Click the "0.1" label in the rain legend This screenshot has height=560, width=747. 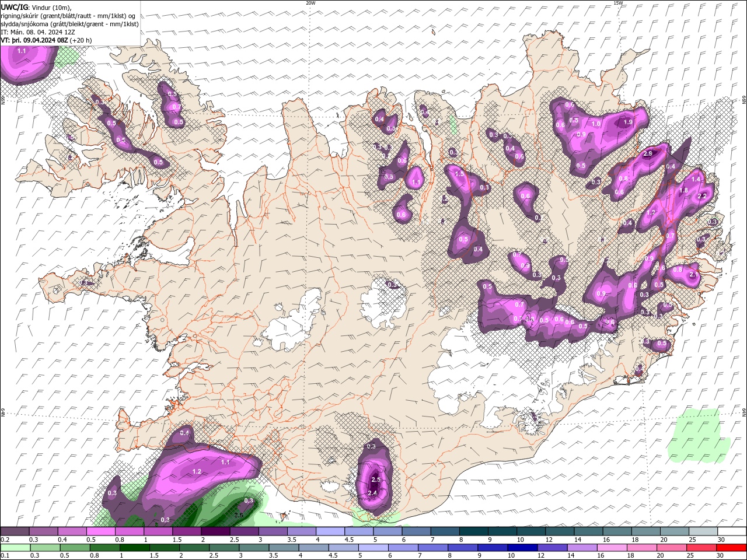(5, 555)
